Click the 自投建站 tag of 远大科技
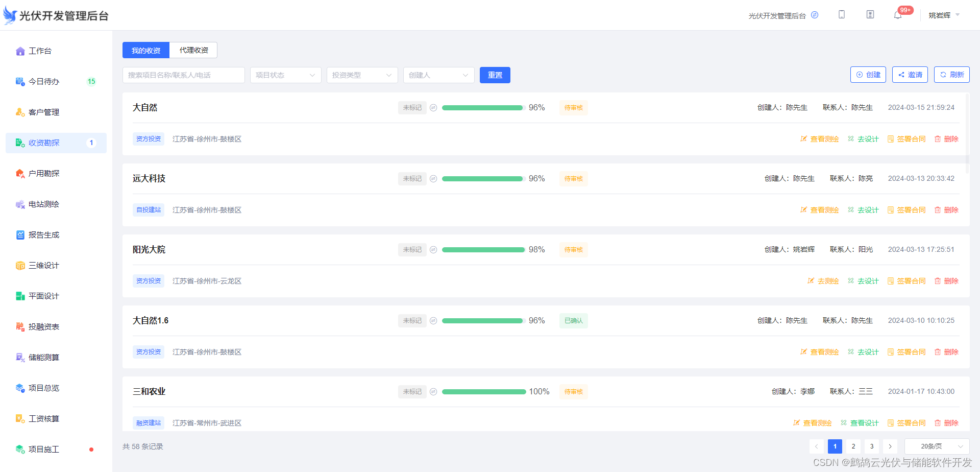This screenshot has width=980, height=472. point(149,210)
